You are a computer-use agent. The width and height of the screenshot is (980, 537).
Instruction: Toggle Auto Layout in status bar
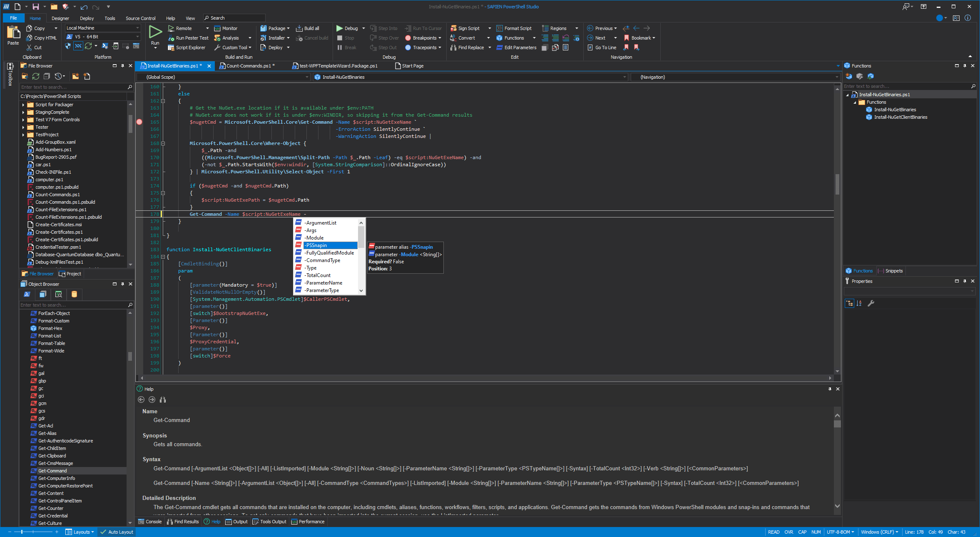117,532
